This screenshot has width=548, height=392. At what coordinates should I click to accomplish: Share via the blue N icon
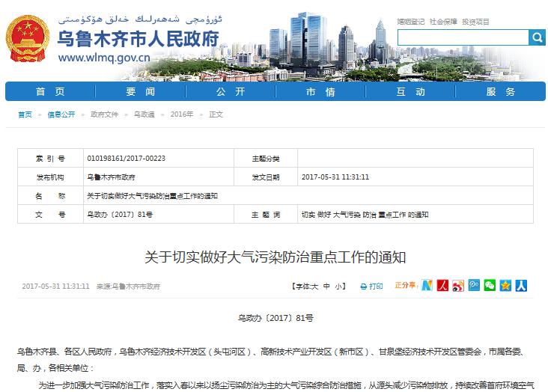(426, 286)
